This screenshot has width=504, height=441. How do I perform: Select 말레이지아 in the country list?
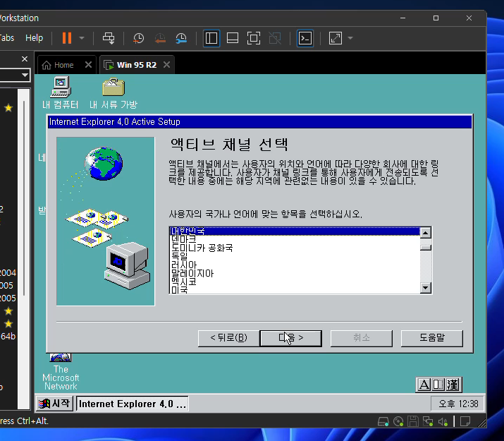tap(295, 273)
